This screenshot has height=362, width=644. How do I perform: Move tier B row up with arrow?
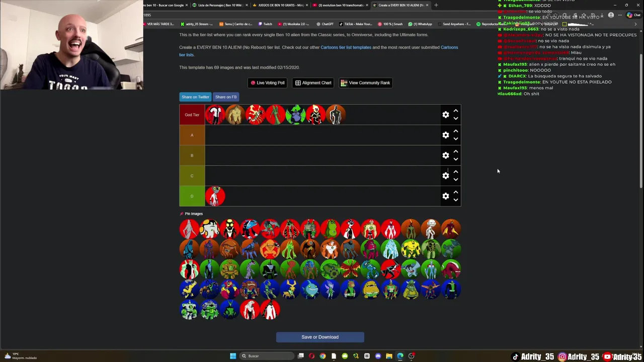point(456,151)
